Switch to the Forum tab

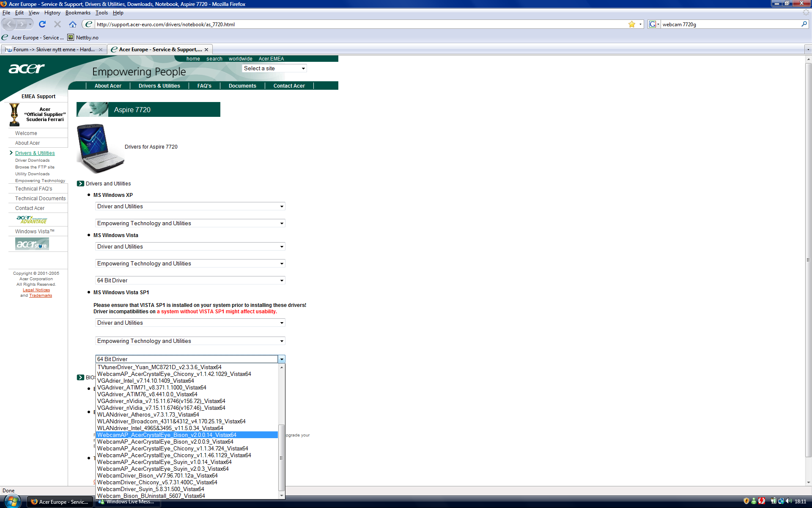pyautogui.click(x=54, y=50)
